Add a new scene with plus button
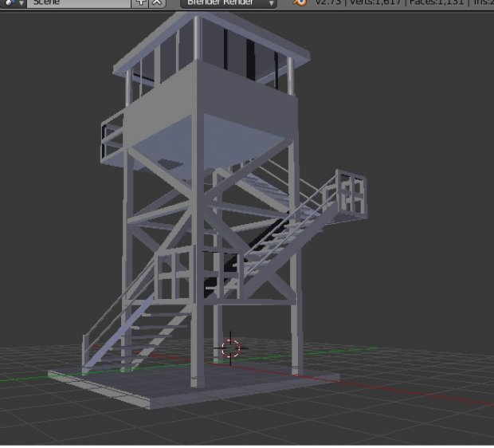 [x=141, y=3]
